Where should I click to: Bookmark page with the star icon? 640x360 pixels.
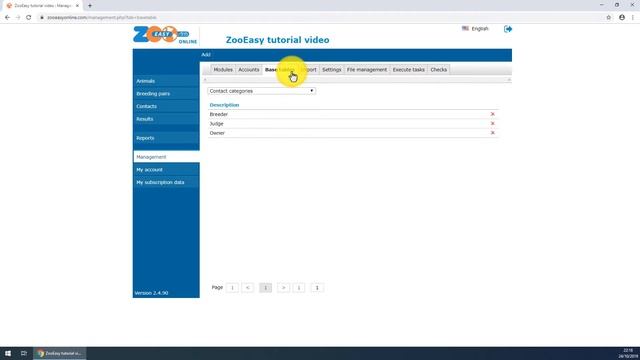(609, 18)
